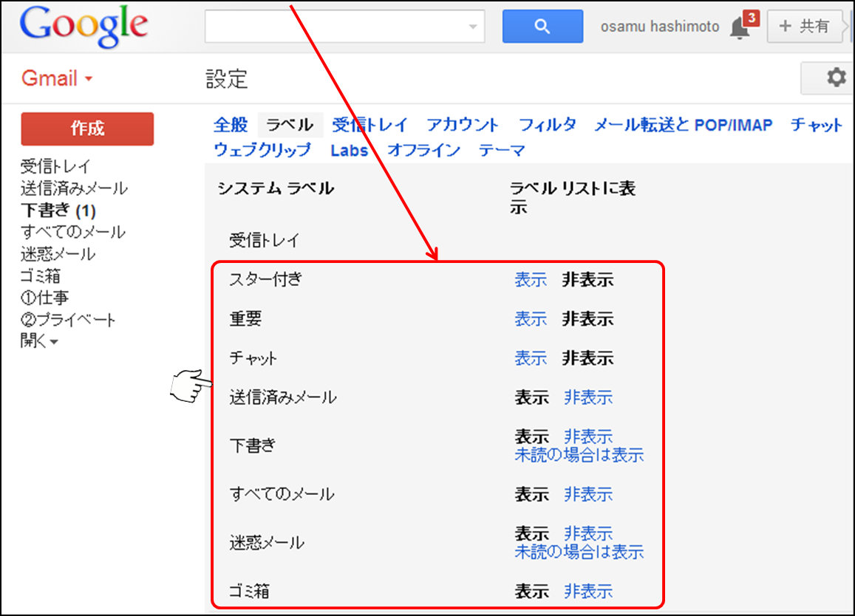Open the search box dropdown arrow

tap(473, 27)
